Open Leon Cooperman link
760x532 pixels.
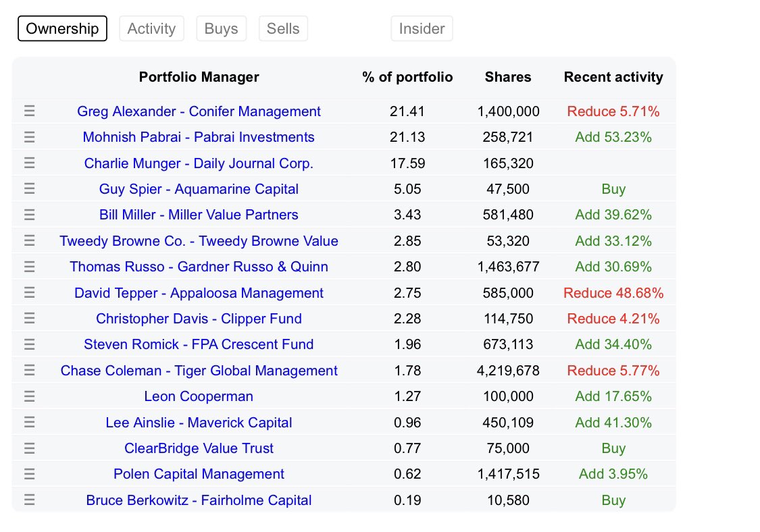[x=199, y=396]
